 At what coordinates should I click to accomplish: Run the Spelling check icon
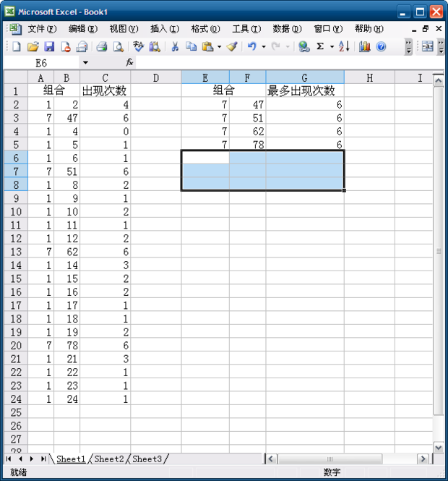(x=138, y=46)
